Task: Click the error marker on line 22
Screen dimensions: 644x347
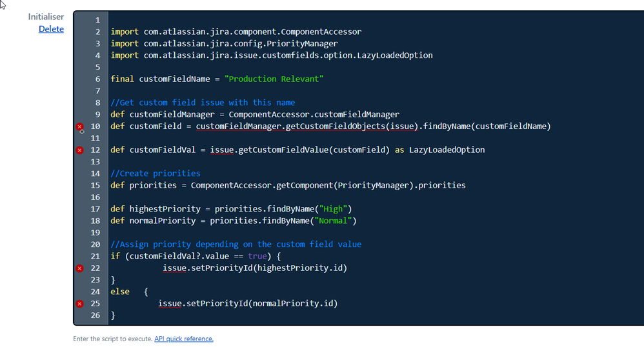Action: [79, 268]
